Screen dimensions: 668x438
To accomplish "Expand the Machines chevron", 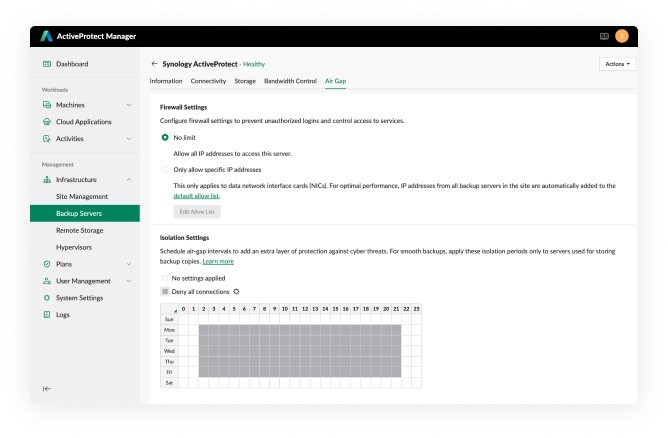I will pos(129,105).
